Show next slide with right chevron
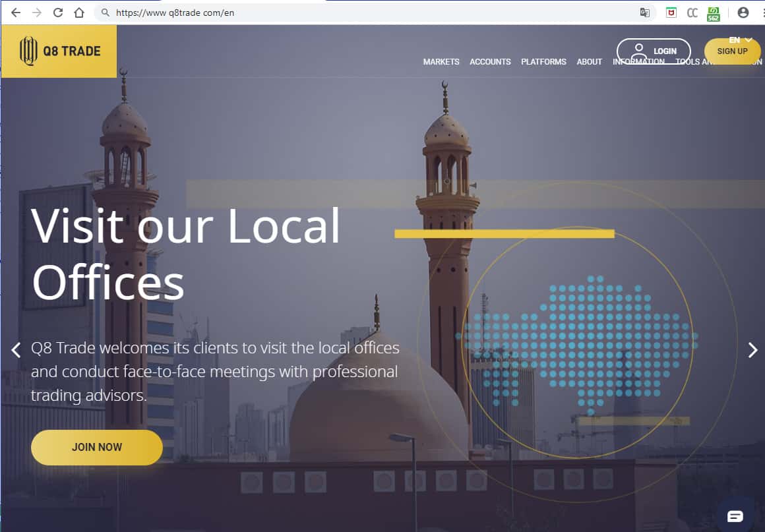 (753, 349)
